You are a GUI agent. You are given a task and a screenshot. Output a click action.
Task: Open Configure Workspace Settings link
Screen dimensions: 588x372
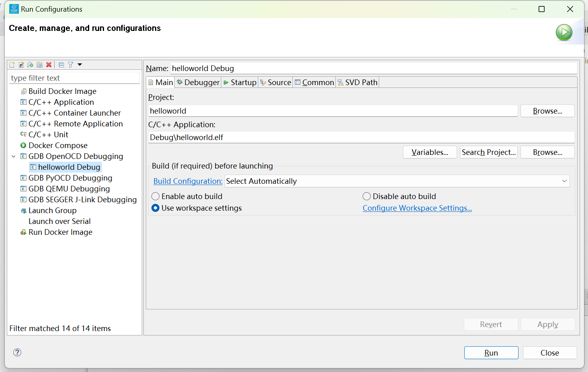point(417,208)
